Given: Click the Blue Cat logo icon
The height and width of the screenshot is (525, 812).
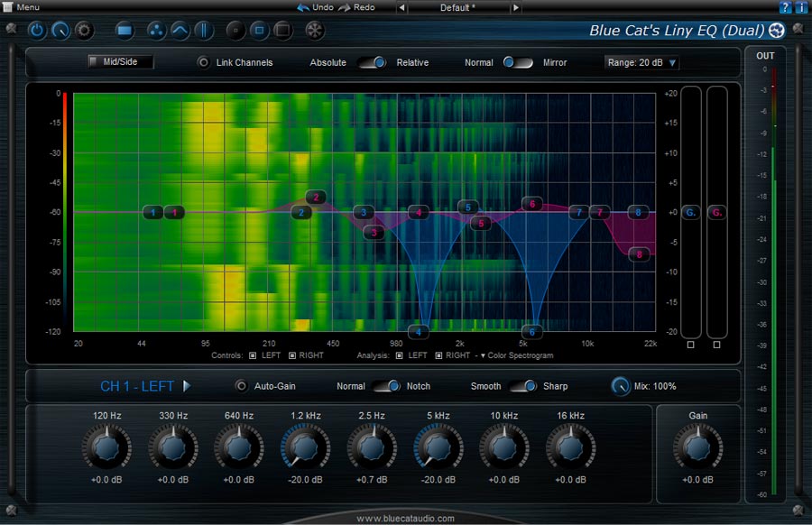Looking at the screenshot, I should (776, 30).
